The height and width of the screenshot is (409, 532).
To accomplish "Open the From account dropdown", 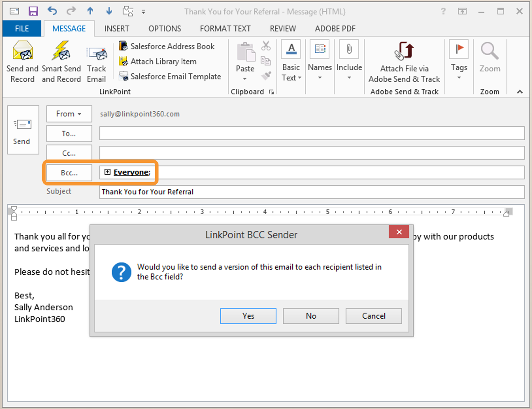I will (69, 114).
